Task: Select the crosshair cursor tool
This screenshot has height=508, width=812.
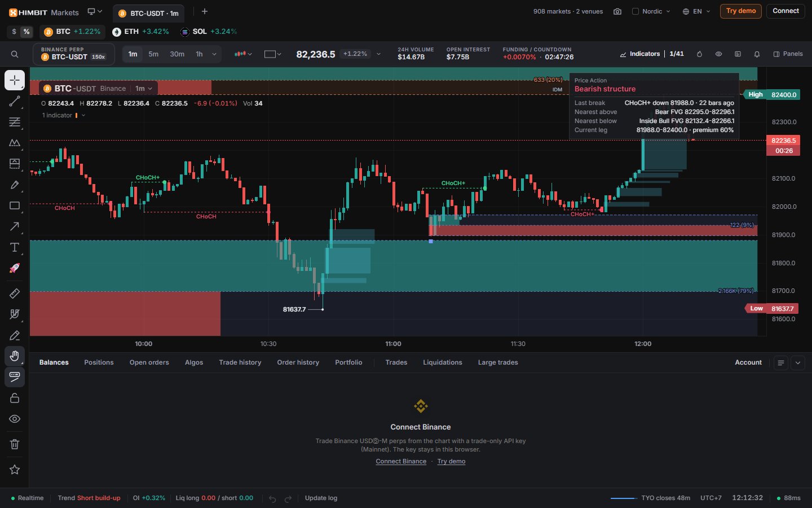Action: click(x=15, y=80)
